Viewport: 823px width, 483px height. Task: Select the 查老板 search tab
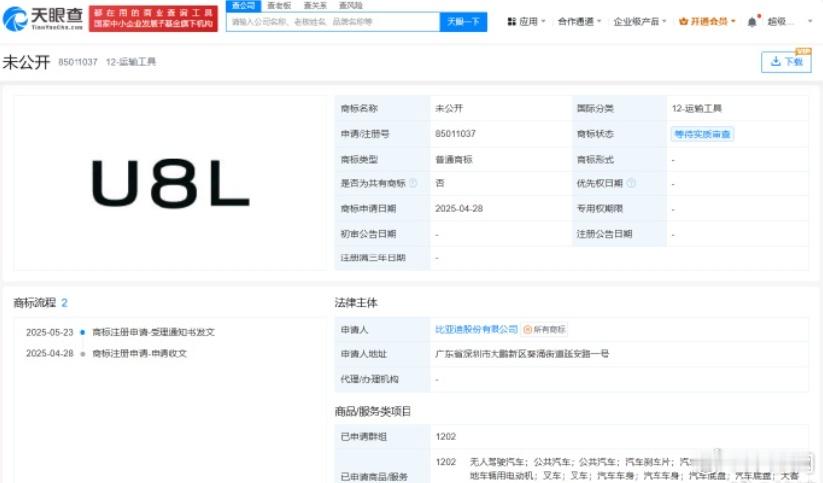[x=279, y=6]
